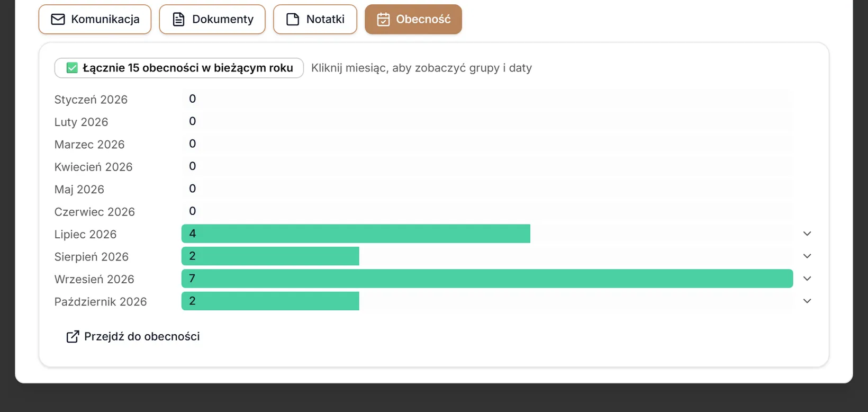
Task: Click the external link icon beside Przejdź do obecności
Action: click(73, 337)
